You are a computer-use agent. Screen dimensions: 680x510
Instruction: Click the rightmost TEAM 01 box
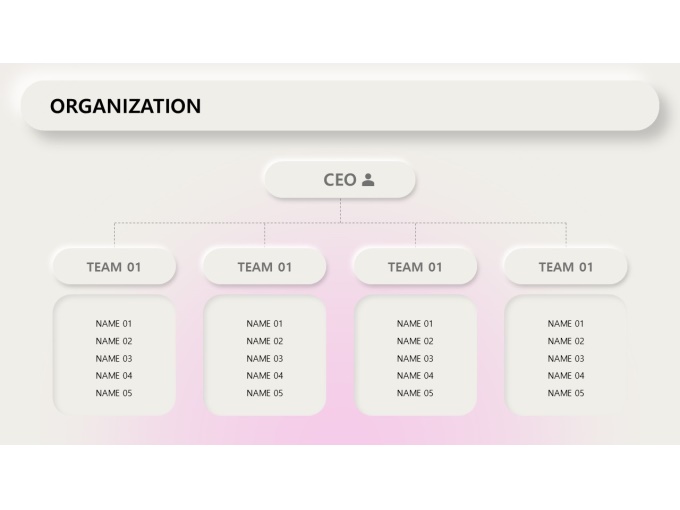(x=565, y=267)
